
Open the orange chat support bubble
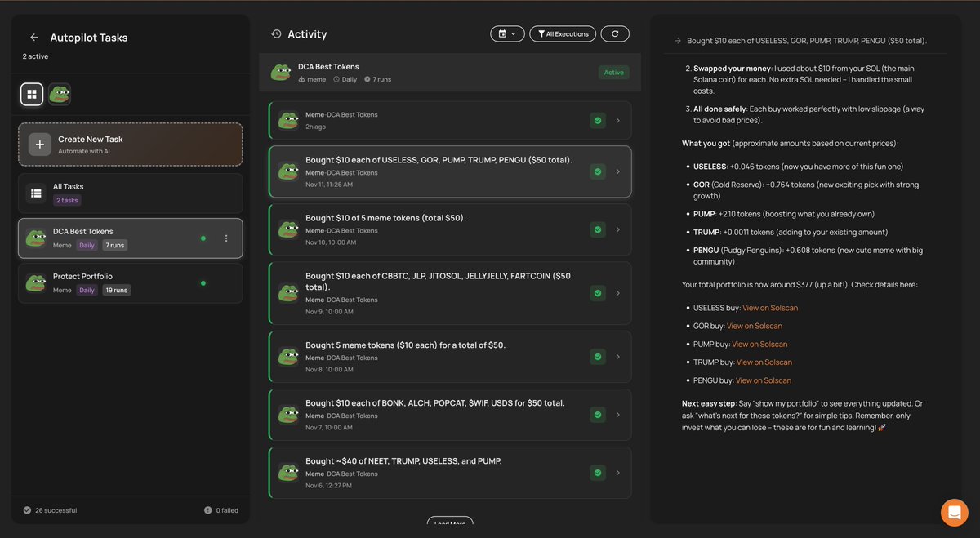[954, 513]
